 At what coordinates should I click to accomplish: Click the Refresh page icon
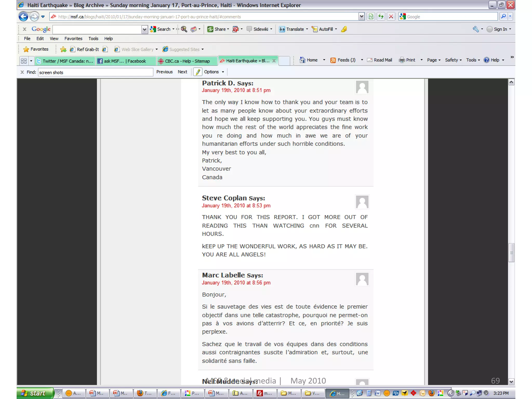381,17
